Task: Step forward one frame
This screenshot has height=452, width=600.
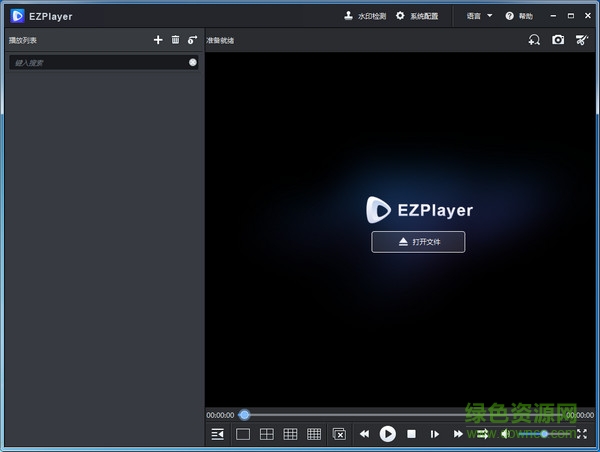Action: point(435,434)
